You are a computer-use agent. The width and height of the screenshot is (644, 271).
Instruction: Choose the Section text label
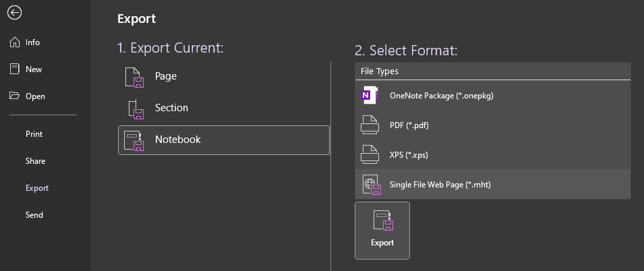click(x=172, y=108)
